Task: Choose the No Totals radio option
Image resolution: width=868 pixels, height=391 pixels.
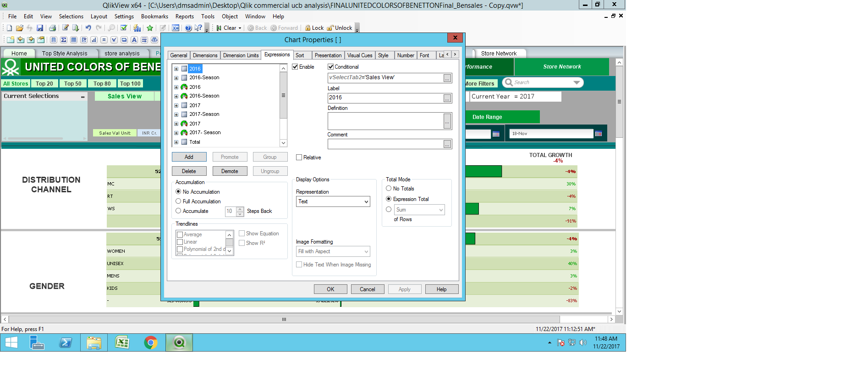Action: coord(389,189)
